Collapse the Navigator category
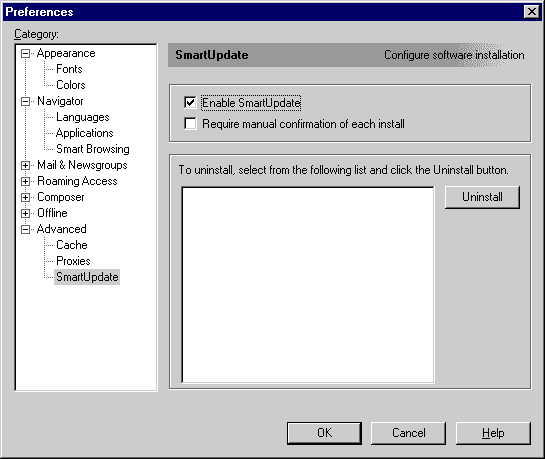The image size is (545, 459). click(25, 101)
